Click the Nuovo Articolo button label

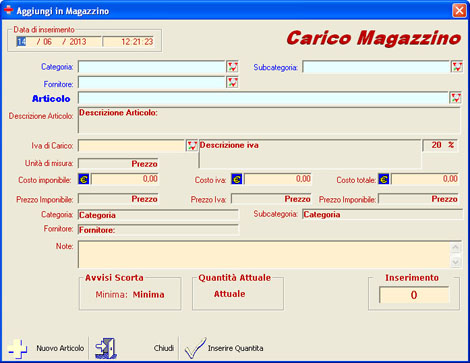click(x=60, y=348)
